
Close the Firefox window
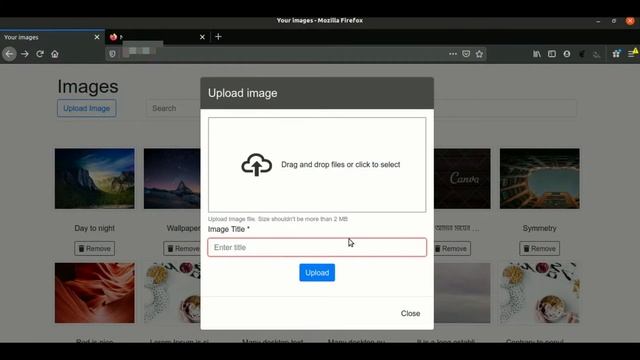(x=630, y=21)
